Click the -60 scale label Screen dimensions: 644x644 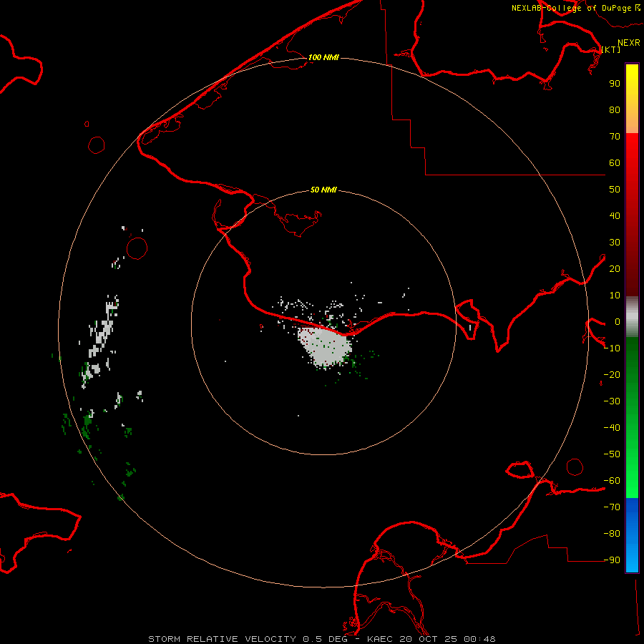tap(612, 481)
